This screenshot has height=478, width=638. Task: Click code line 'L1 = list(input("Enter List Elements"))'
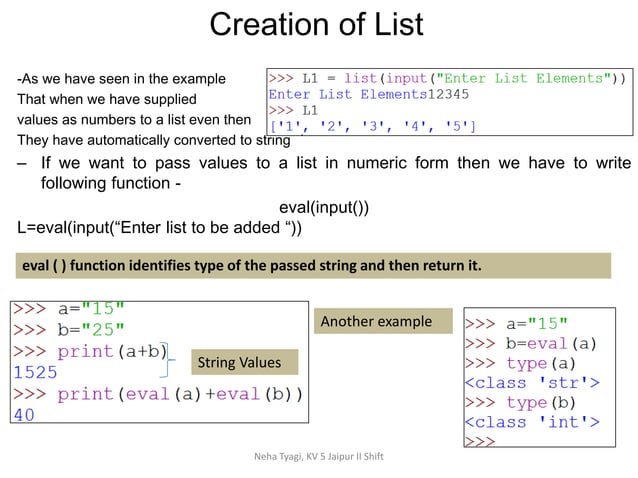tap(447, 78)
